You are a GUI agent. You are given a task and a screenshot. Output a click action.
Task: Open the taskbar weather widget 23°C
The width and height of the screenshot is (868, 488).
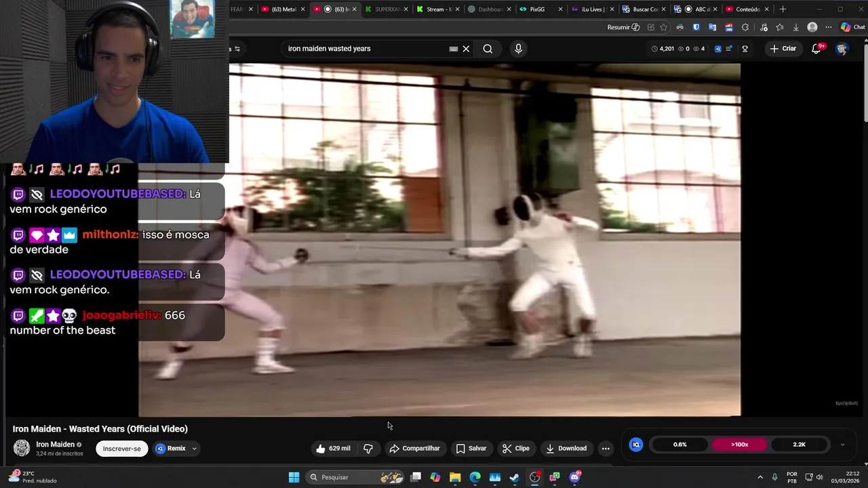pyautogui.click(x=34, y=477)
